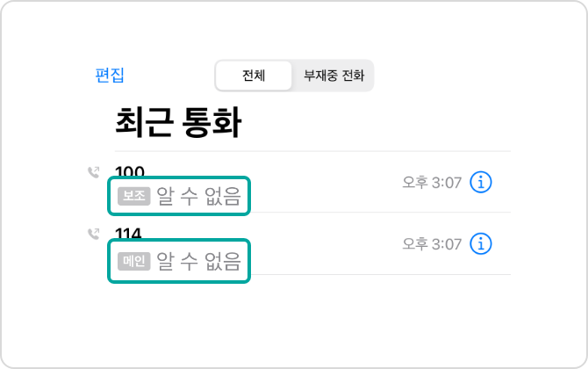The image size is (588, 369).
Task: Select the 114 phone number
Action: click(x=129, y=233)
